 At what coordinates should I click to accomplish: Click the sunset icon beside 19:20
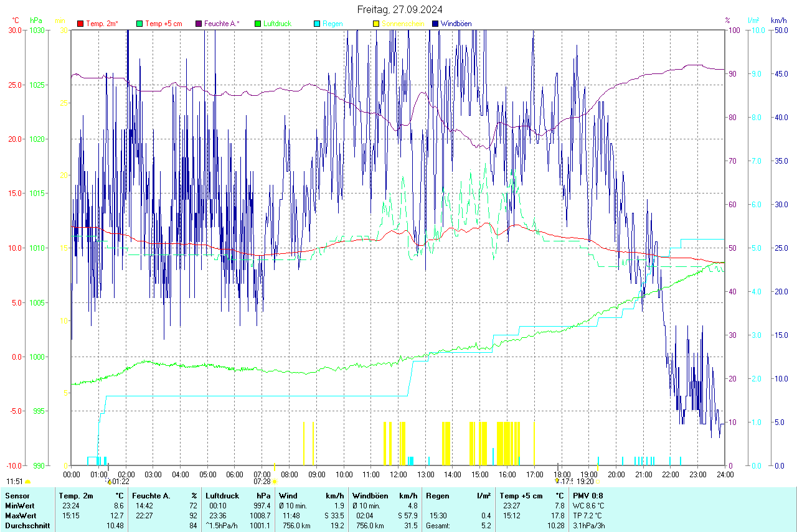tap(598, 482)
